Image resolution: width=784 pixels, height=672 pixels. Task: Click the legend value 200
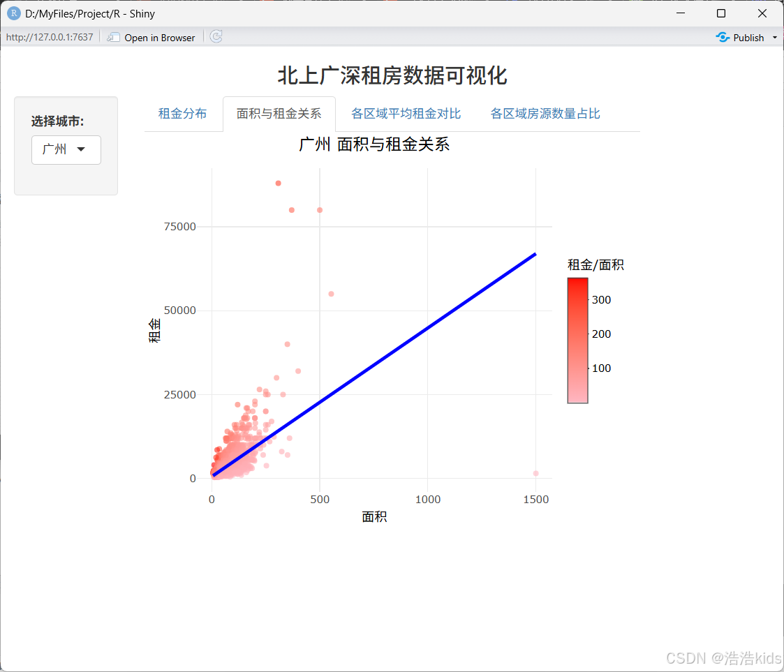[602, 334]
